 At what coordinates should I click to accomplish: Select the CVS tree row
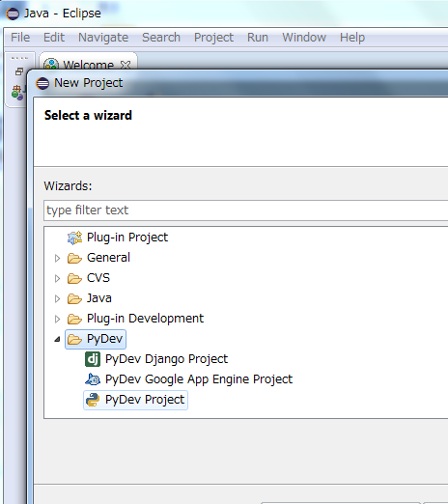click(x=98, y=278)
